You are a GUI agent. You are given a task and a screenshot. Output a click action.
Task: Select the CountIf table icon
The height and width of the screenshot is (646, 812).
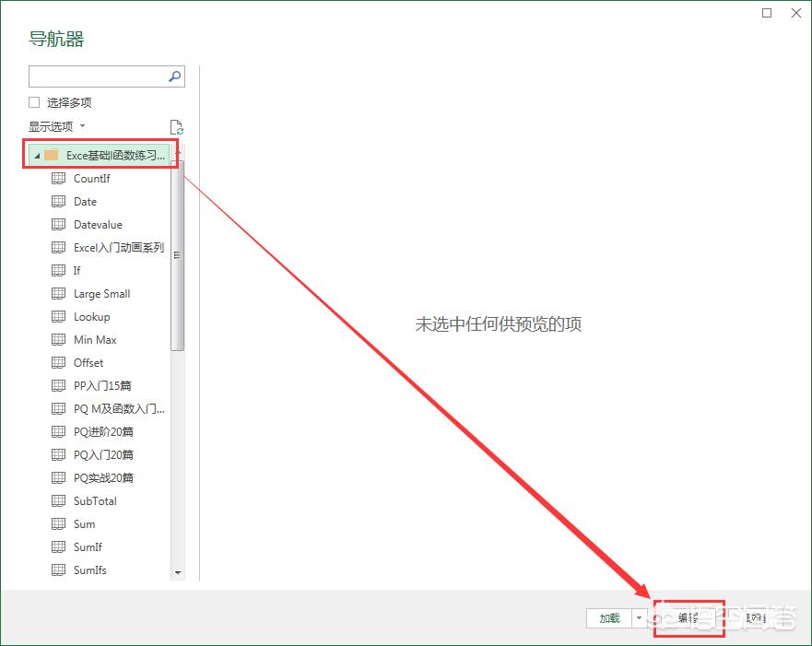coord(59,178)
